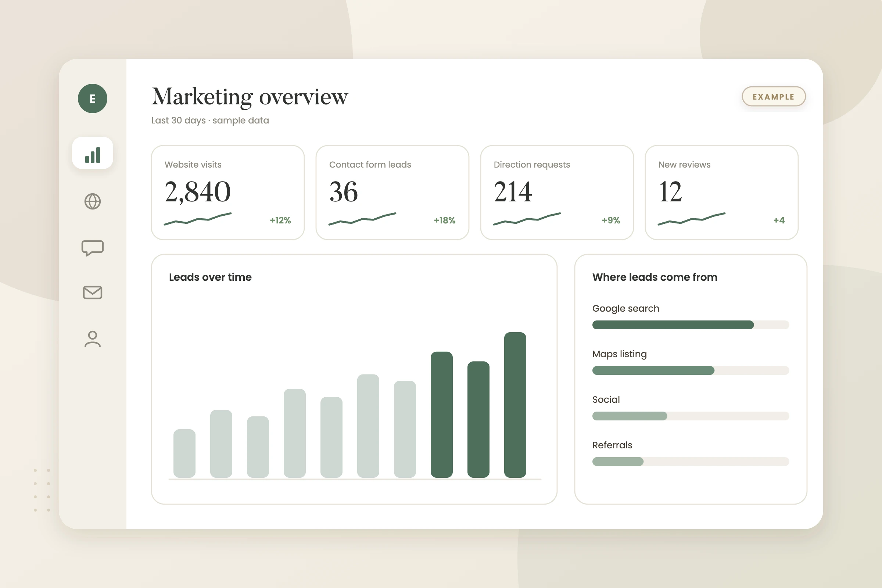Click the Maps listing progress bar

click(x=691, y=370)
